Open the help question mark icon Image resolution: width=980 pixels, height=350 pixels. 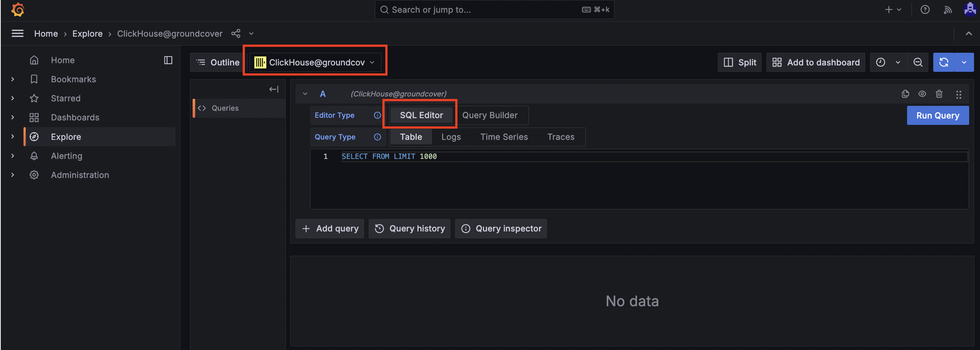(925, 10)
